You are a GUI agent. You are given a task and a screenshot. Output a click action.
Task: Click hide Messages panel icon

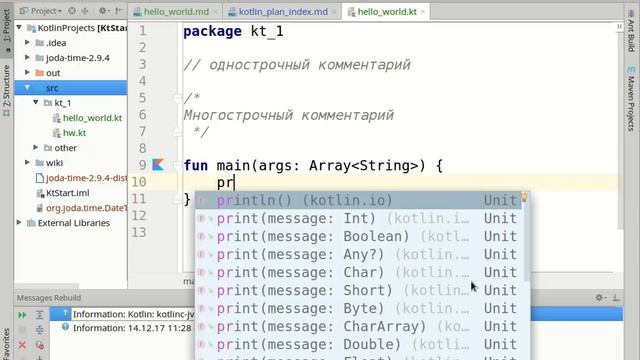point(616,298)
